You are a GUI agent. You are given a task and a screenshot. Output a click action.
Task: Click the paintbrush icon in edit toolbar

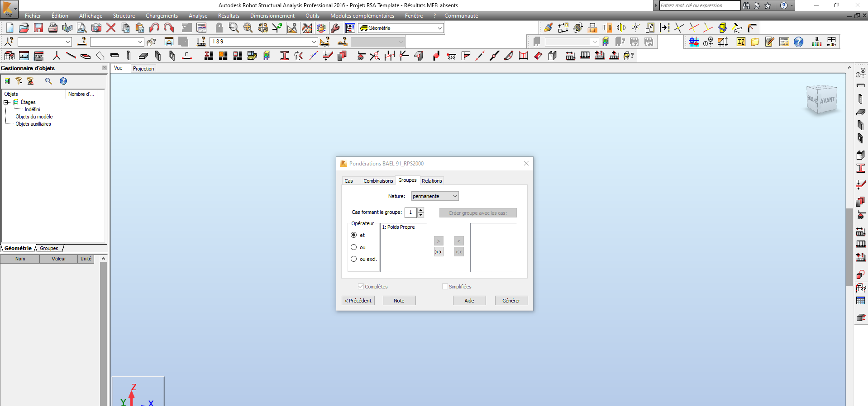click(548, 28)
